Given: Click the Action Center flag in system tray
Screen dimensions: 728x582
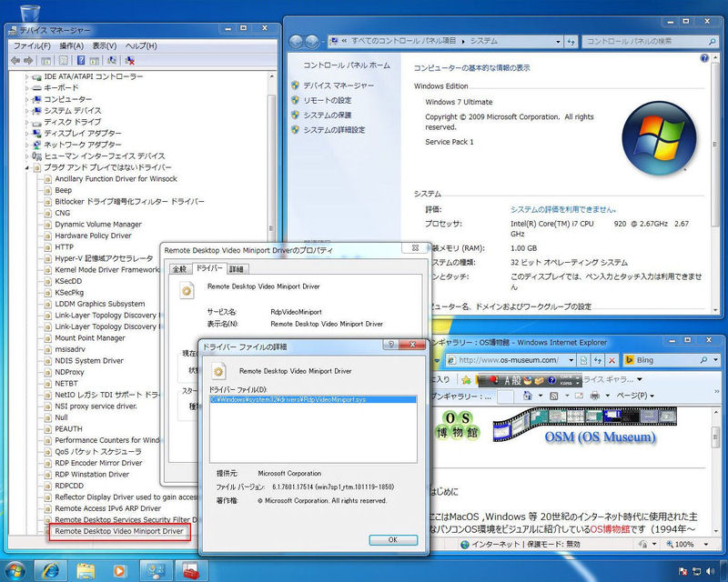Looking at the screenshot, I should click(683, 571).
